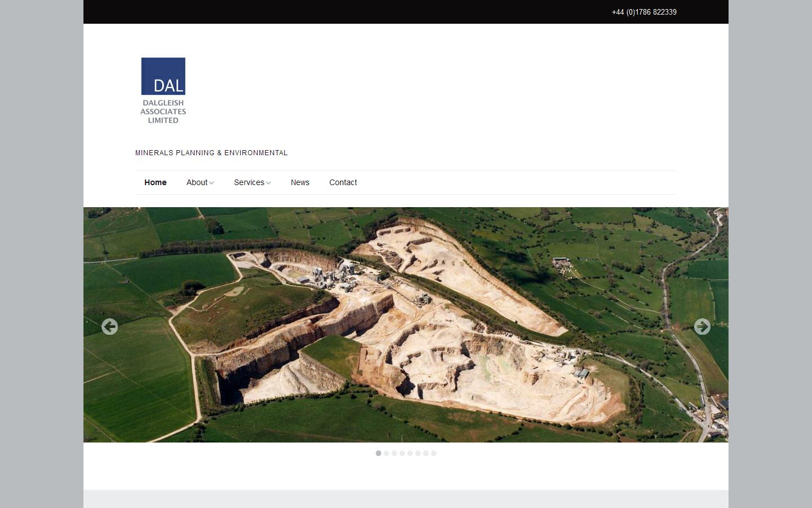
Task: Click the Minerals Planning & Environmental tagline
Action: (x=211, y=153)
